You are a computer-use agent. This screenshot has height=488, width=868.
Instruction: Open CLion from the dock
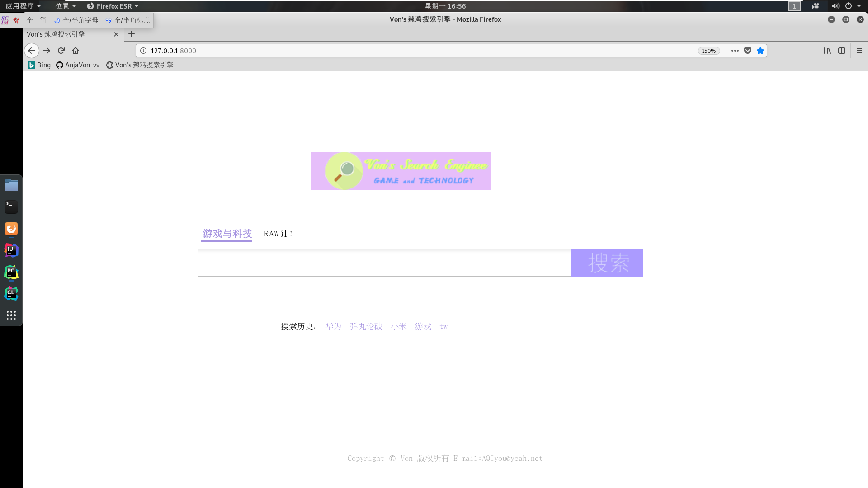point(11,293)
